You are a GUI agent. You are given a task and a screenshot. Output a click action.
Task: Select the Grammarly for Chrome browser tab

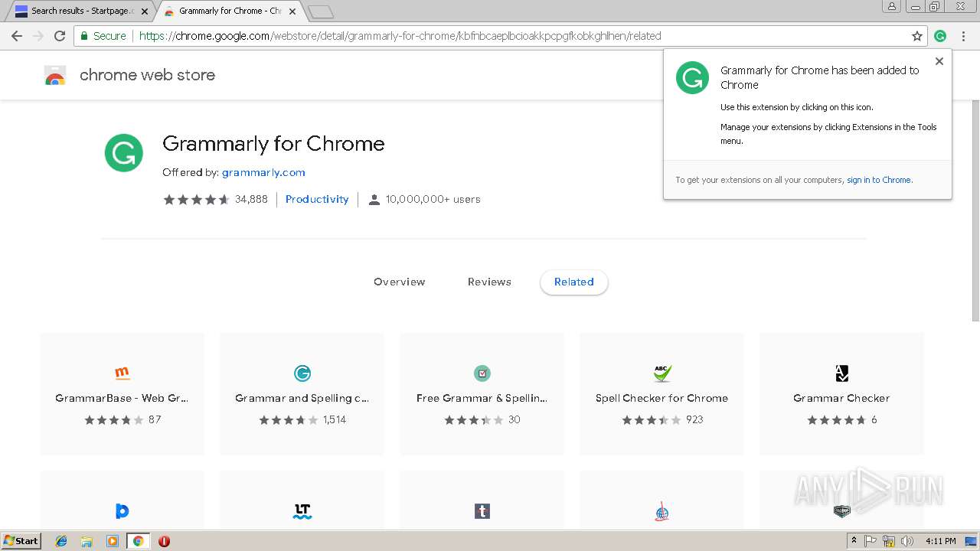(230, 11)
